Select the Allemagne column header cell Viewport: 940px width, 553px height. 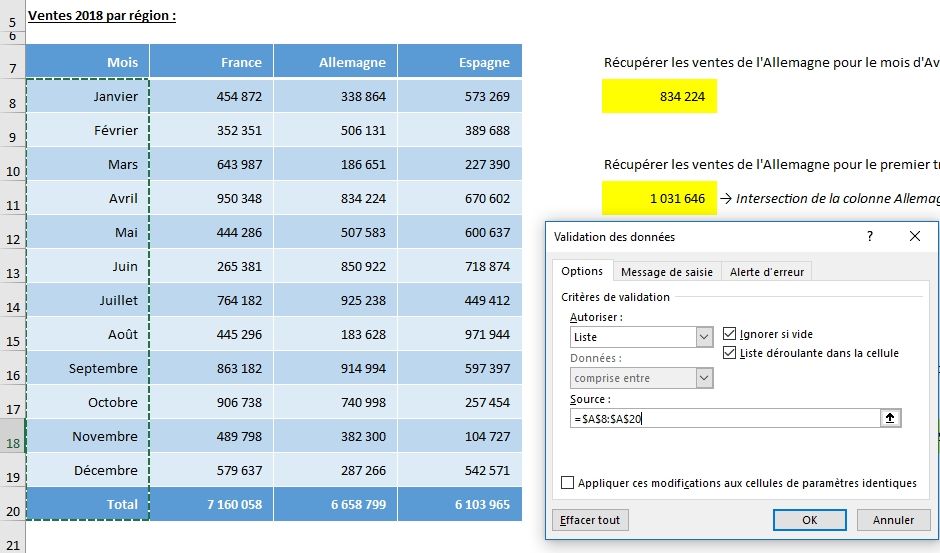pos(335,62)
